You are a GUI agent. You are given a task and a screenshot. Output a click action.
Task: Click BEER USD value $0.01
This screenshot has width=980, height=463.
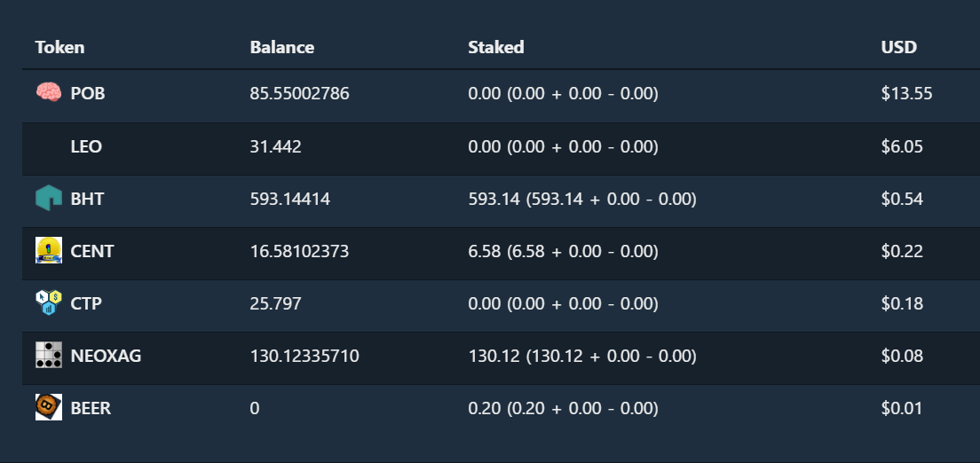coord(902,409)
